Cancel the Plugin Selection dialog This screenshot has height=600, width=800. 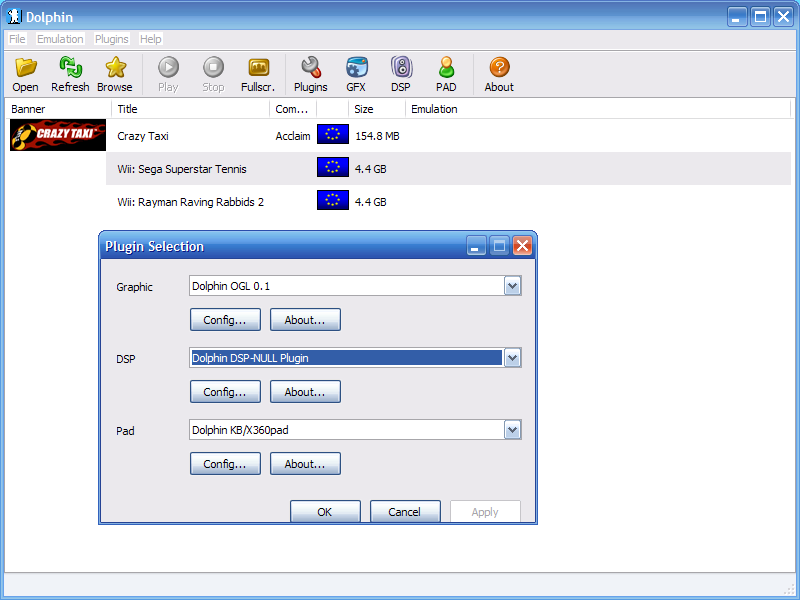[x=405, y=511]
